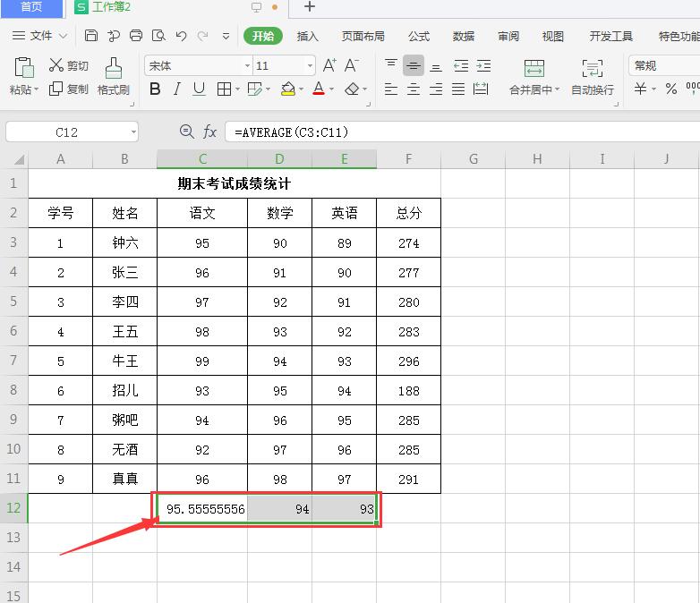Click the red font color A
Screen dimensions: 700x603
[319, 89]
